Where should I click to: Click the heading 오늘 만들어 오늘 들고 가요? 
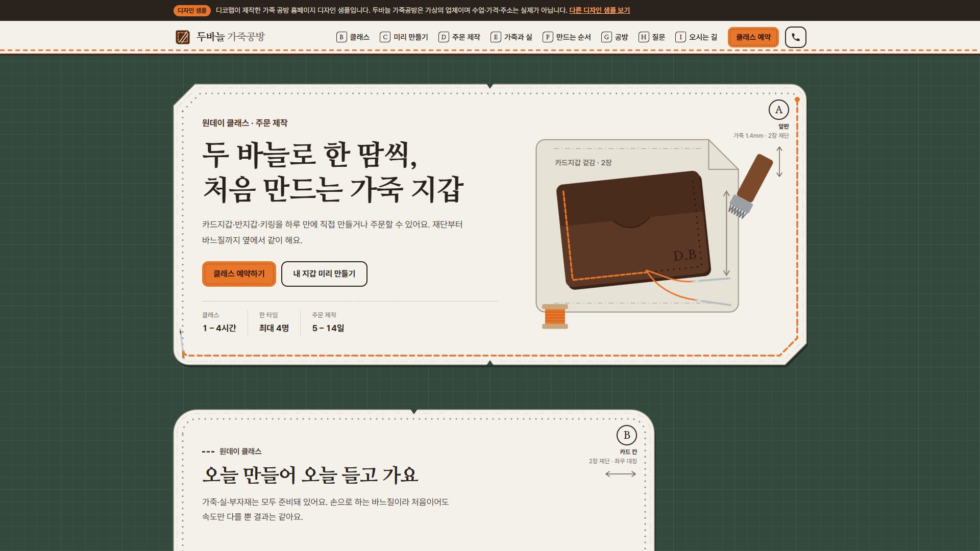click(x=310, y=475)
